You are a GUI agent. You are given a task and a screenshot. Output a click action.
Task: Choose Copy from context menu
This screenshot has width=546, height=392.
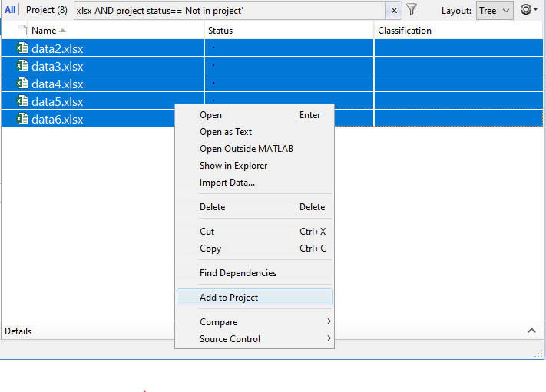coord(254,249)
